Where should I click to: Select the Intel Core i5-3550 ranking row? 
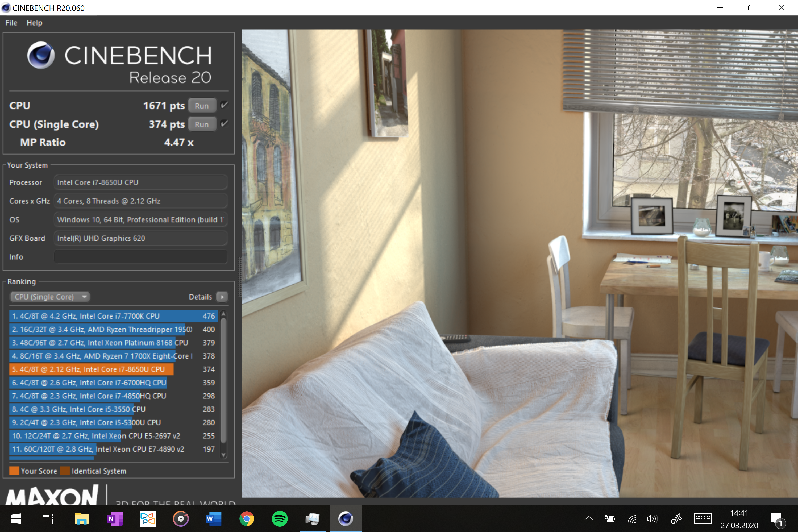click(x=114, y=409)
